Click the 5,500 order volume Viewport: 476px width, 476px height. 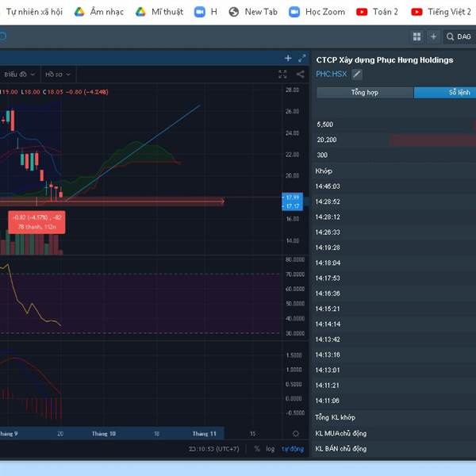(x=324, y=125)
